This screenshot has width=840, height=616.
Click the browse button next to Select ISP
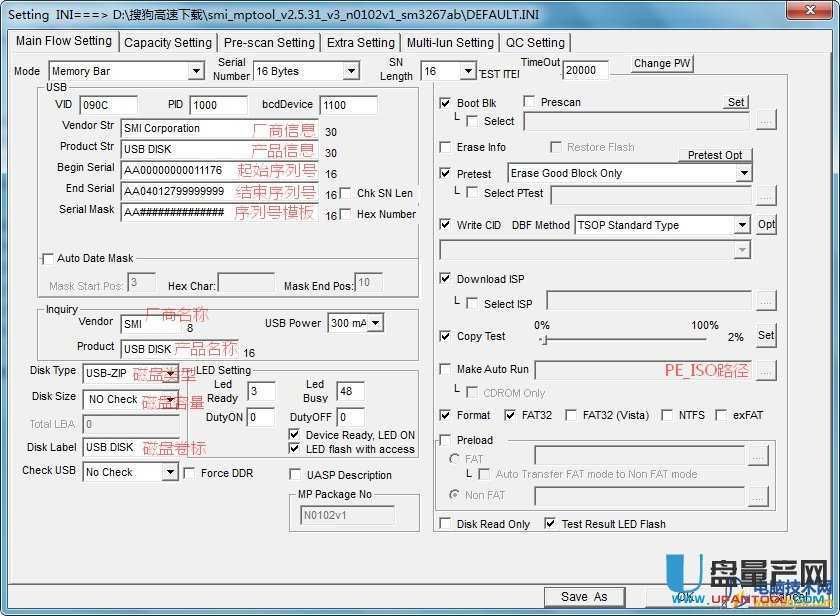766,301
